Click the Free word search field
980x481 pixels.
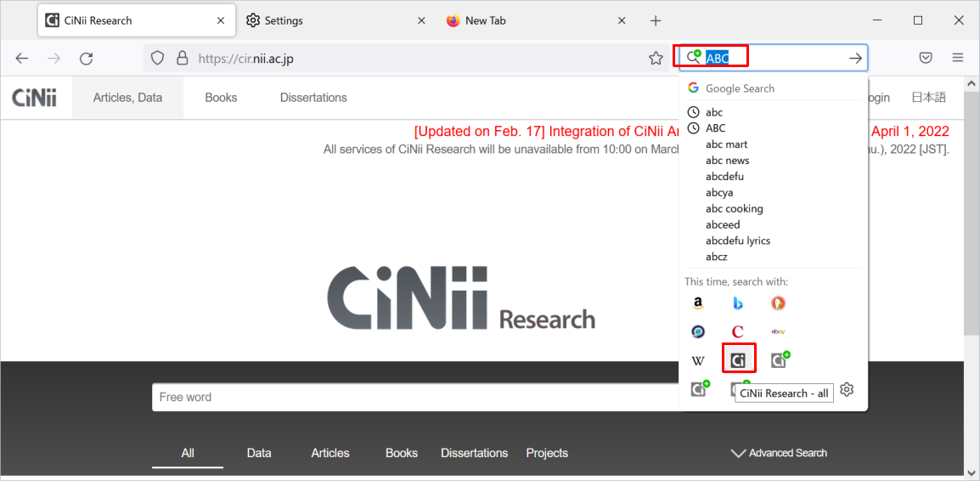(415, 397)
